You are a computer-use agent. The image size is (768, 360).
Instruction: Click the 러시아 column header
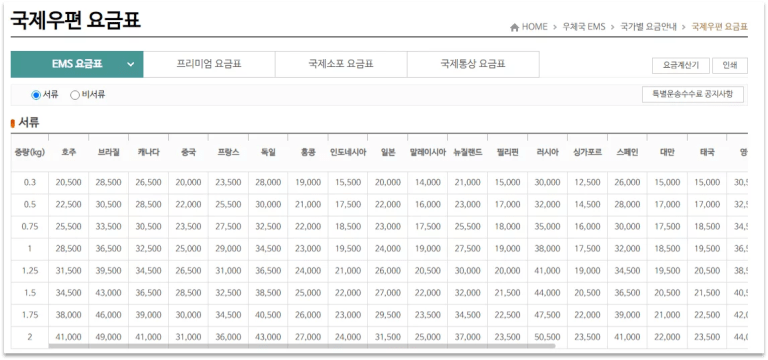(x=548, y=152)
